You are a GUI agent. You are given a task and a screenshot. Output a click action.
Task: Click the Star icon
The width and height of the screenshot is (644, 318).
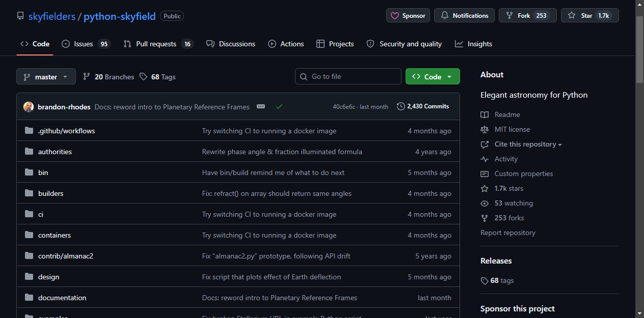click(x=572, y=16)
